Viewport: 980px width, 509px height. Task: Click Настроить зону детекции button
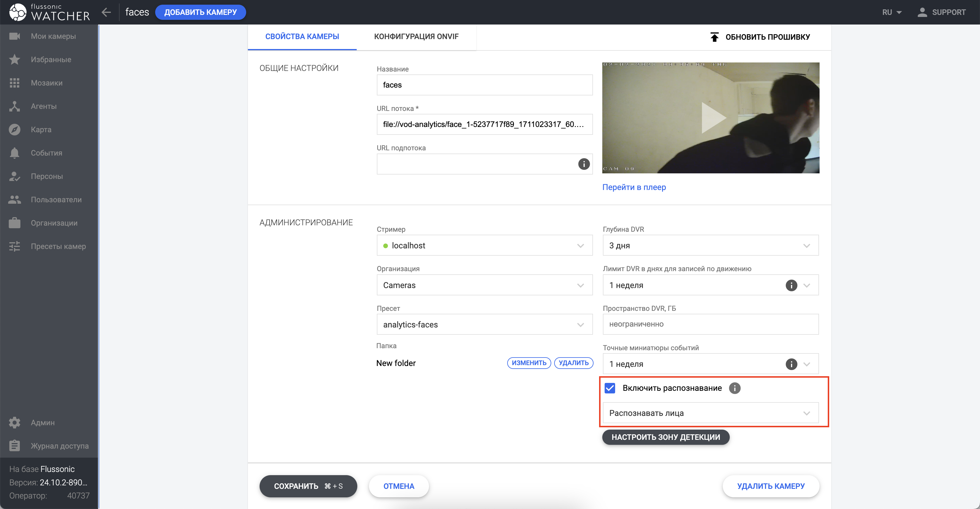coord(665,437)
